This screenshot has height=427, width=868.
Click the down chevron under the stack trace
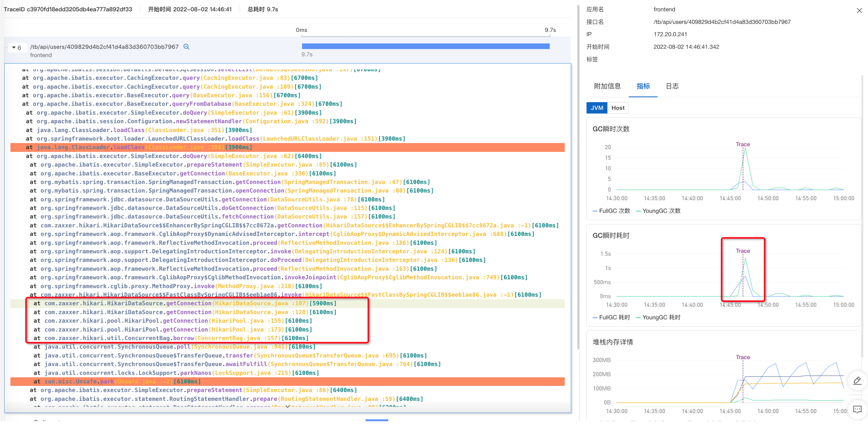287,406
